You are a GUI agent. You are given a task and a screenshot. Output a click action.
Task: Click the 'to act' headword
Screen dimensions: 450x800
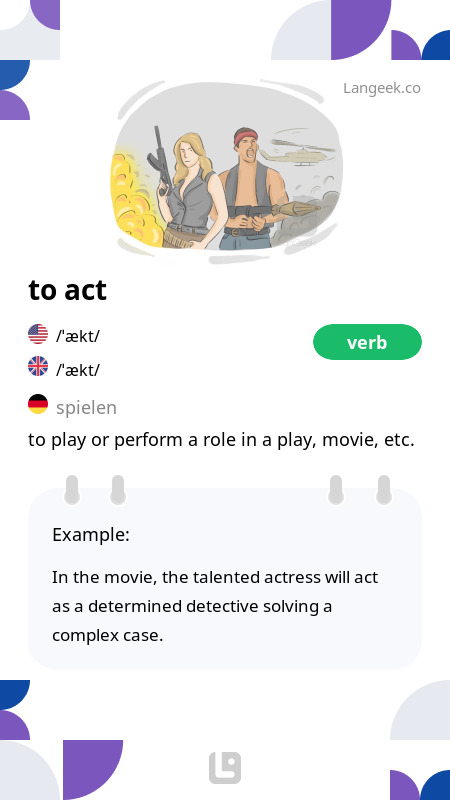click(x=67, y=290)
